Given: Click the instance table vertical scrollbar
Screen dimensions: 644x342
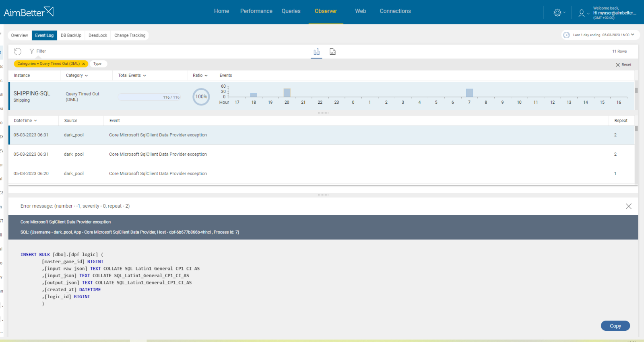Looking at the screenshot, I should click(x=636, y=90).
